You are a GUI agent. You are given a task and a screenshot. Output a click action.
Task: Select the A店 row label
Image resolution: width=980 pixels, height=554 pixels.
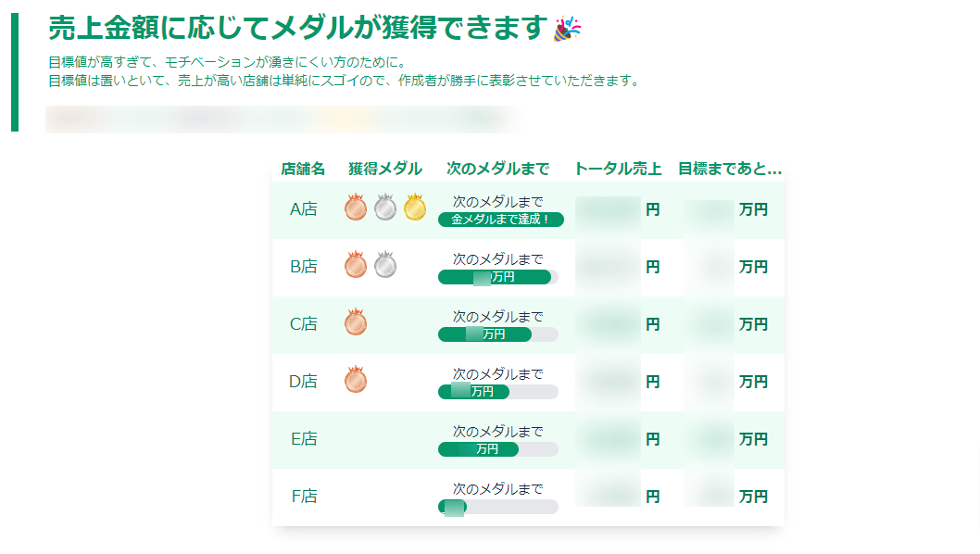(302, 208)
